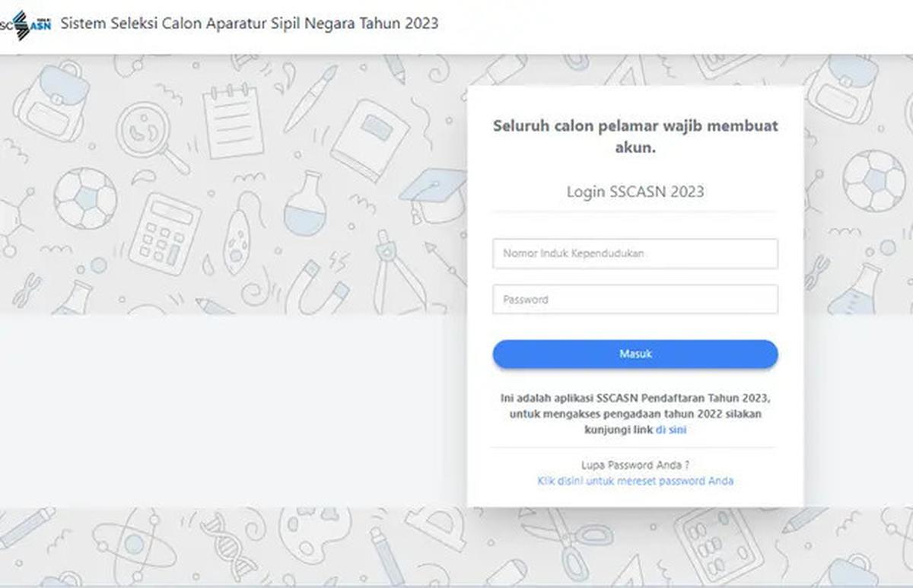
Task: Click the blue Masuk button
Action: point(635,354)
